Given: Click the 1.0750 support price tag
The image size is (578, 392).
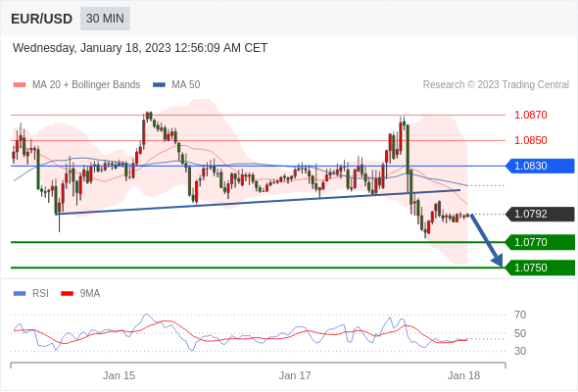Looking at the screenshot, I should [x=540, y=268].
